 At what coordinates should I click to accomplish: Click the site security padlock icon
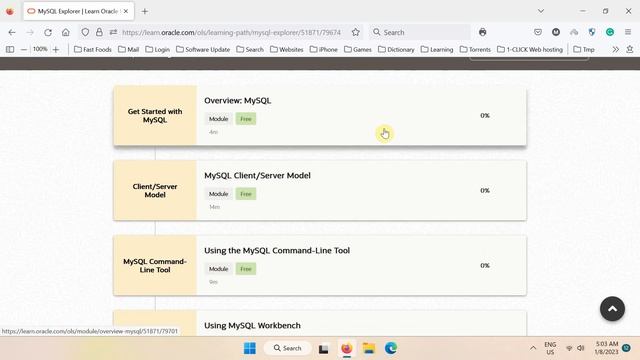coord(99,32)
